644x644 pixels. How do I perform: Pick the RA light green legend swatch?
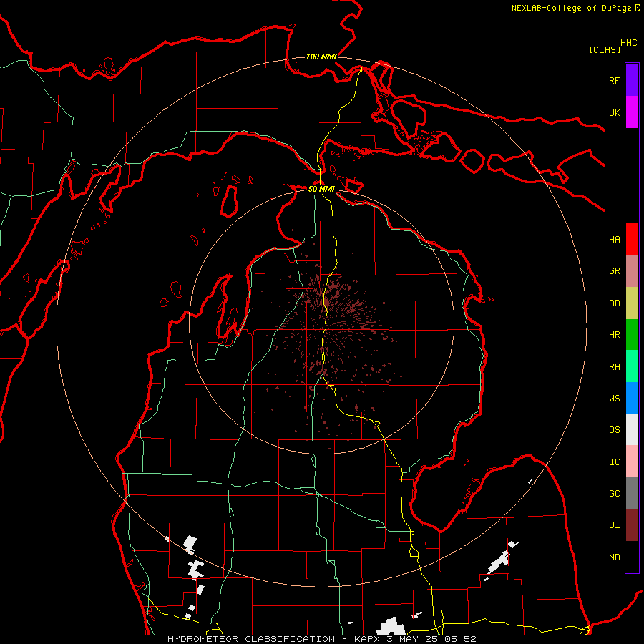(632, 366)
